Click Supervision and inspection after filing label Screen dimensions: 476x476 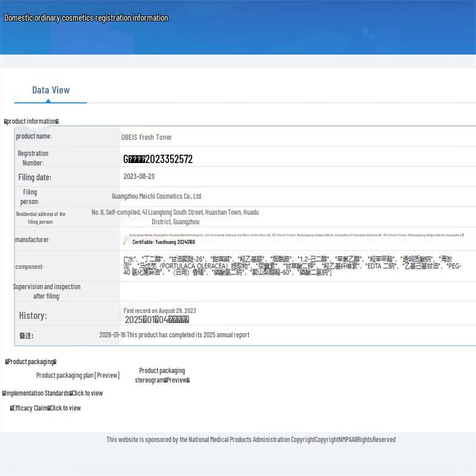pyautogui.click(x=47, y=291)
